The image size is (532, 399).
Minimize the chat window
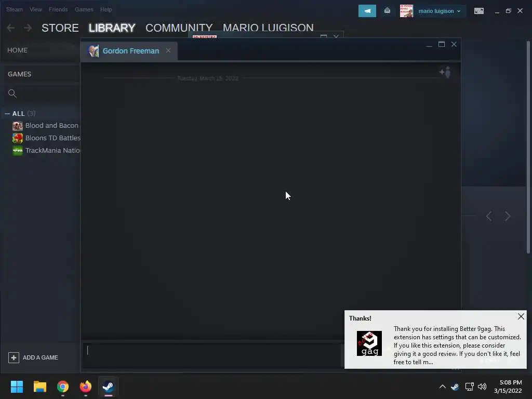pyautogui.click(x=429, y=45)
